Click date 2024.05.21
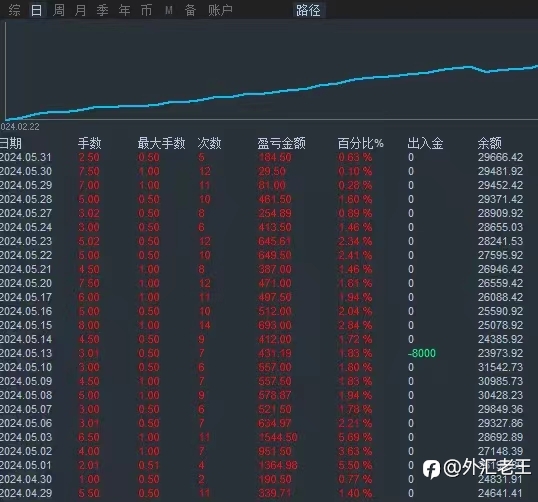 tap(26, 269)
